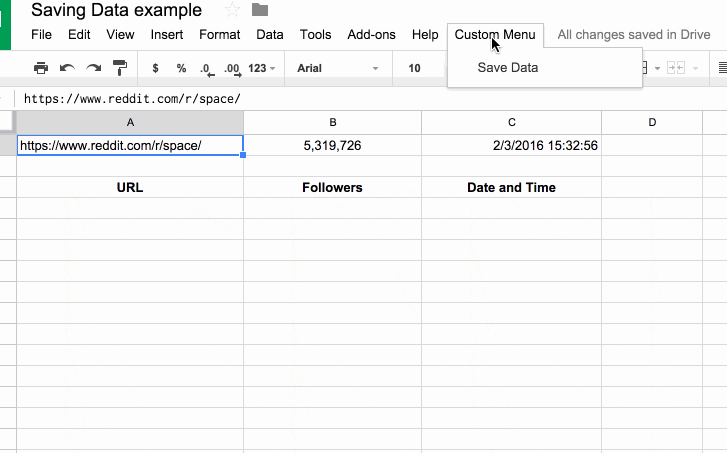Click the undo arrow icon
The height and width of the screenshot is (453, 727).
67,68
